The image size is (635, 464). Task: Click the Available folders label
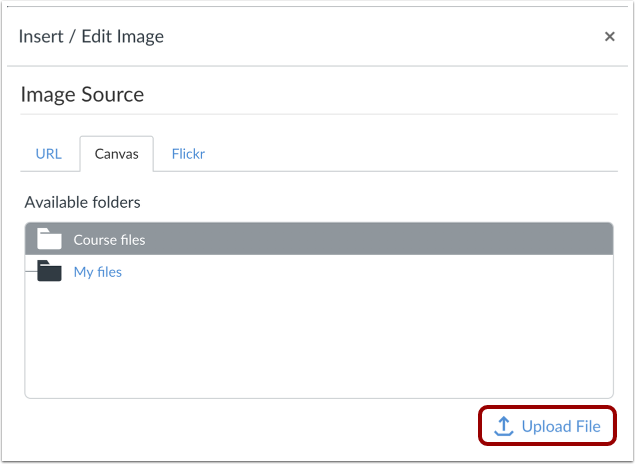tap(83, 202)
